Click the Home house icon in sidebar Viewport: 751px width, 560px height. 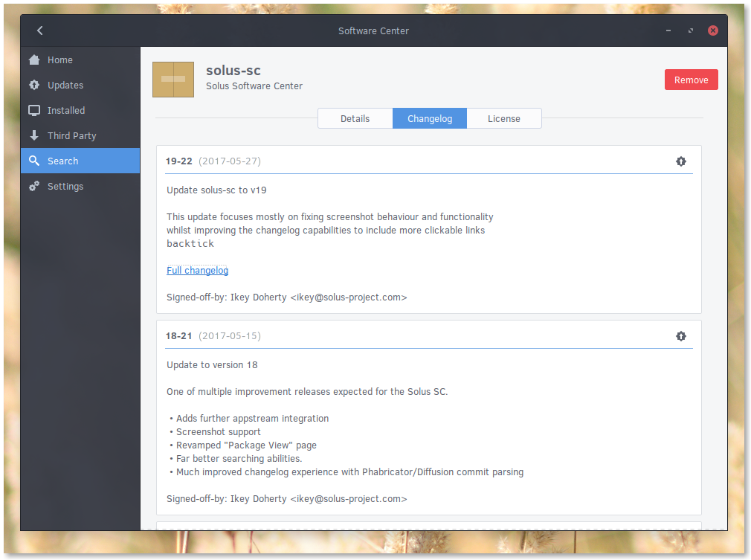(34, 60)
